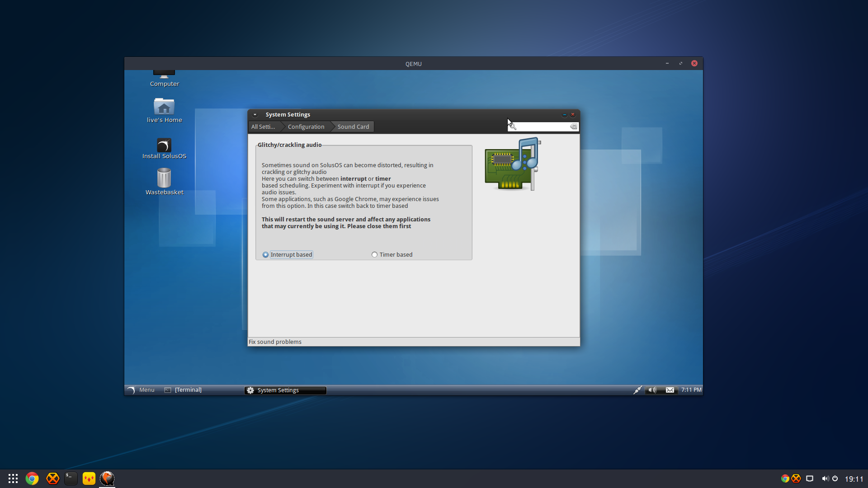Image resolution: width=868 pixels, height=488 pixels.
Task: Select the Interrupt based radio button
Action: [x=265, y=255]
